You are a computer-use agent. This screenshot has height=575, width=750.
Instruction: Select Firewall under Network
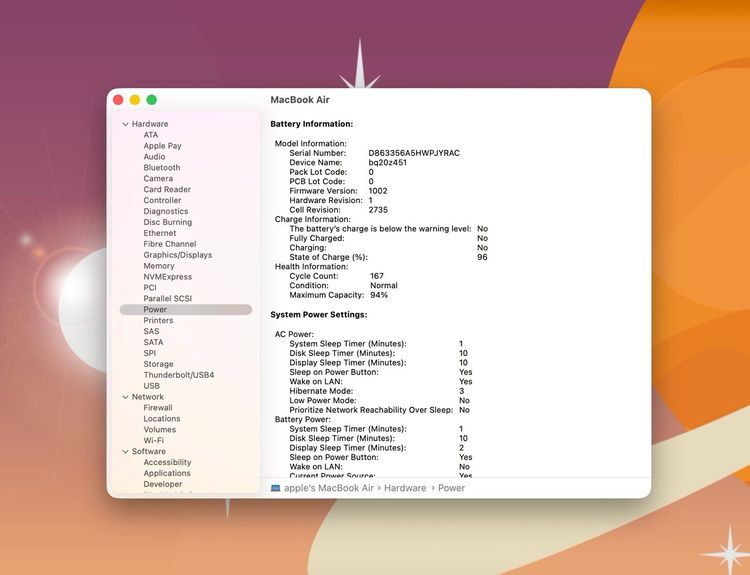coord(157,408)
